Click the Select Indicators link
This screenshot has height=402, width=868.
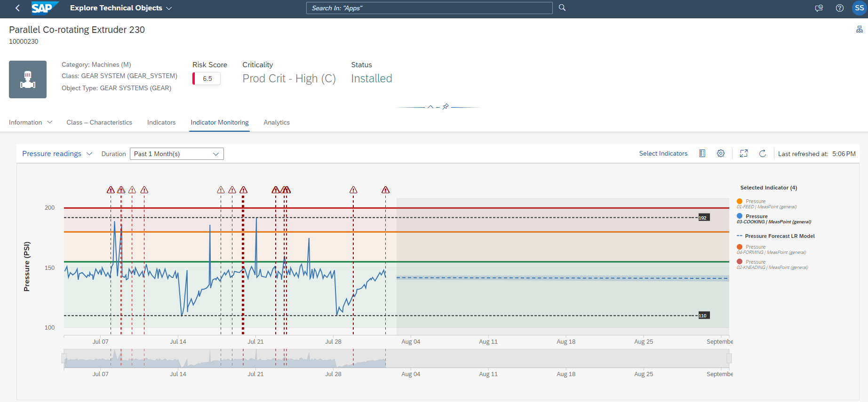(663, 153)
